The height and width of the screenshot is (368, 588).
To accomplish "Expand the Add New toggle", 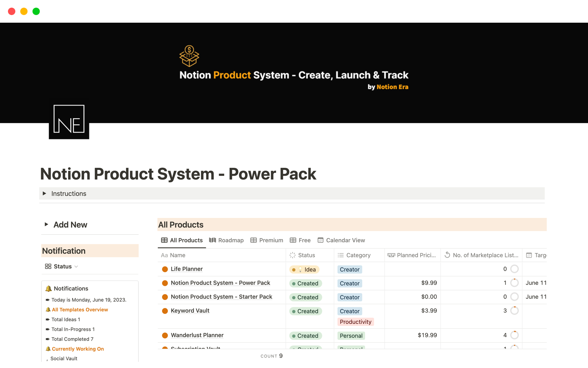I will click(x=46, y=224).
